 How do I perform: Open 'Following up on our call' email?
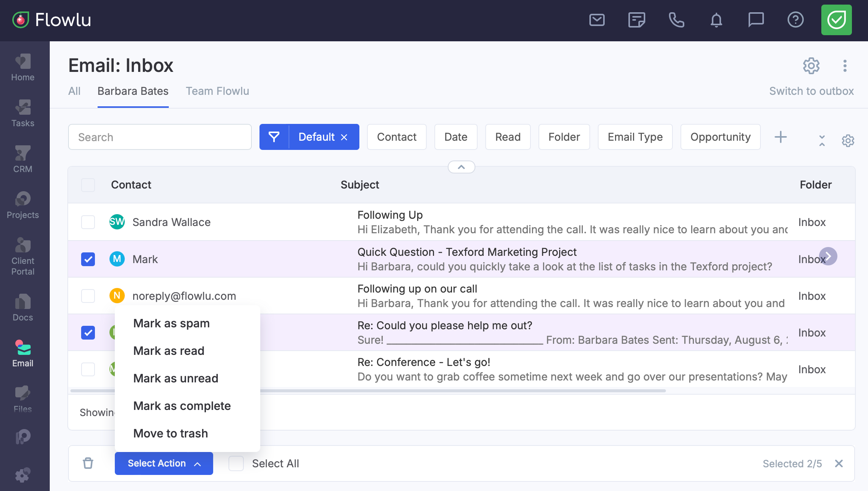(x=417, y=289)
